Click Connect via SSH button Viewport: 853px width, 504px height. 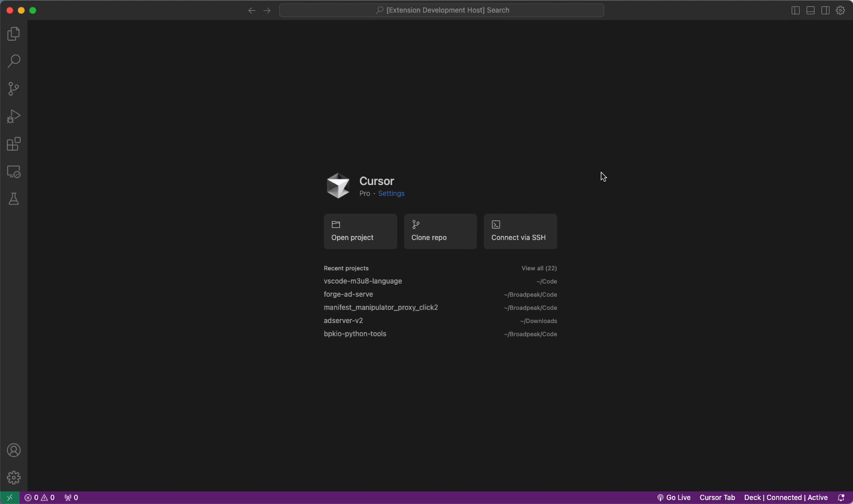point(521,231)
